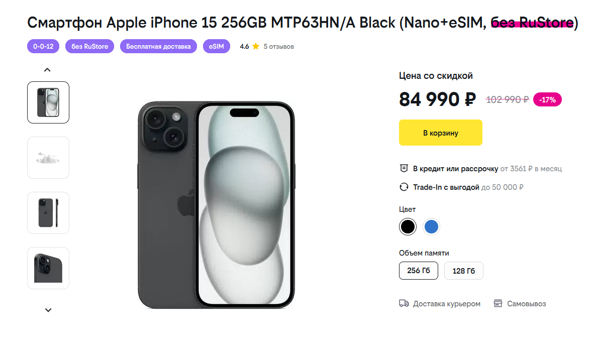Screen dimensions: 596x364
Task: Click the yellow rating star icon
Action: click(256, 47)
